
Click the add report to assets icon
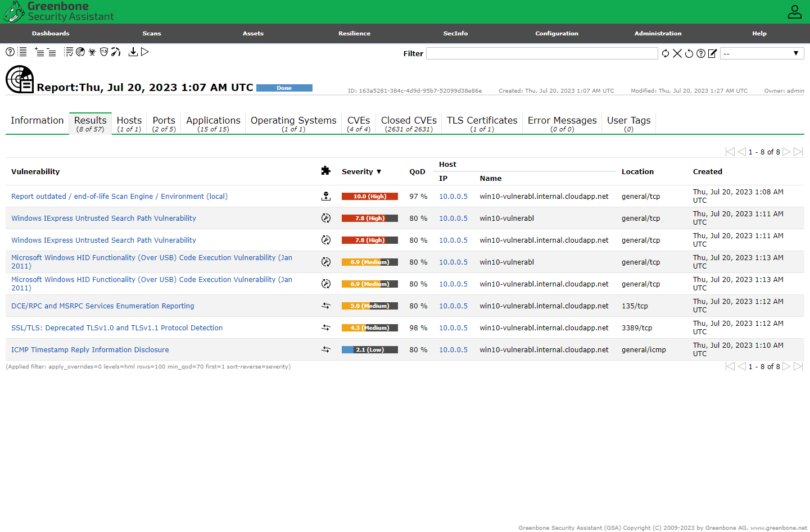tap(39, 52)
